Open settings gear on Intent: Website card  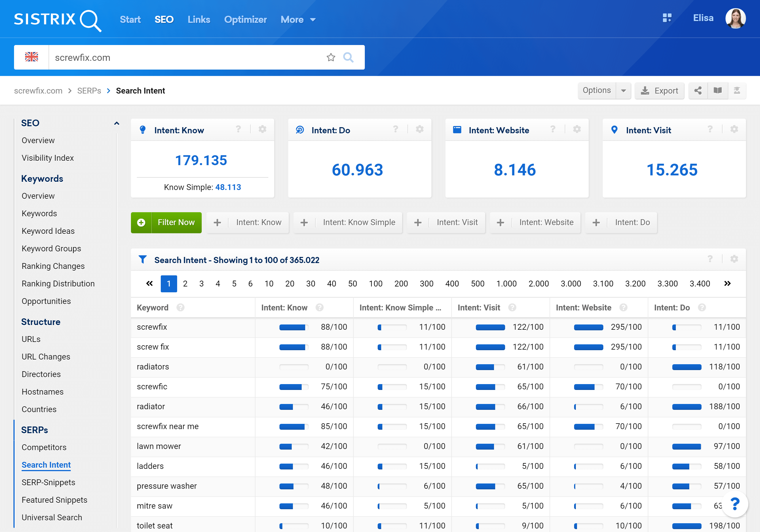(x=577, y=129)
